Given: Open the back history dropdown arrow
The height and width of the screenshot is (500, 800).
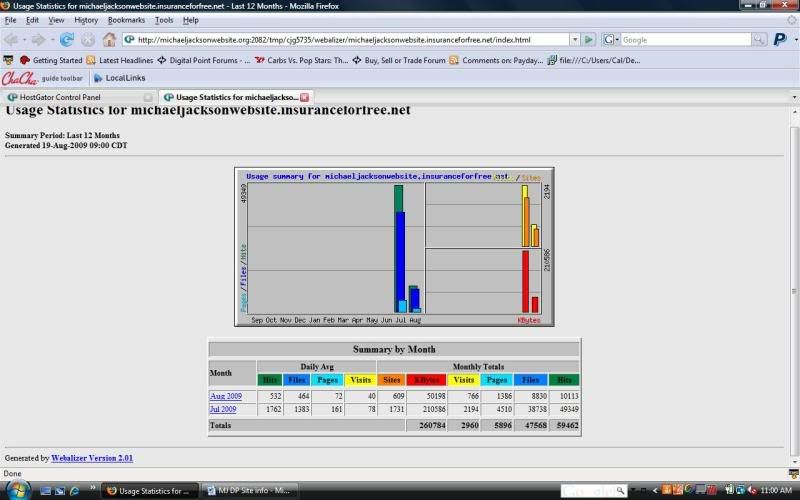Looking at the screenshot, I should point(24,39).
